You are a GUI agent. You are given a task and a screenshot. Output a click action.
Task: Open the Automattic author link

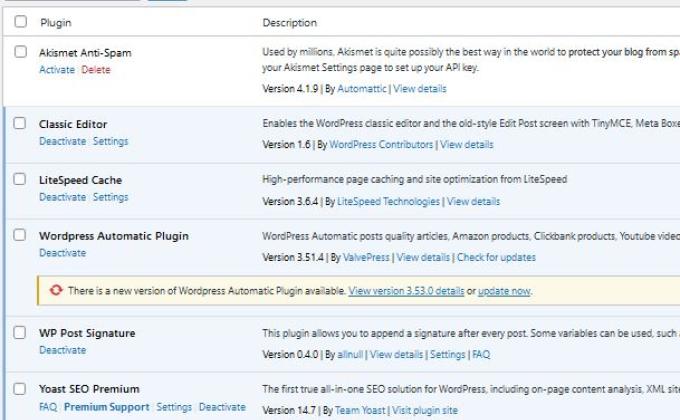(x=362, y=89)
